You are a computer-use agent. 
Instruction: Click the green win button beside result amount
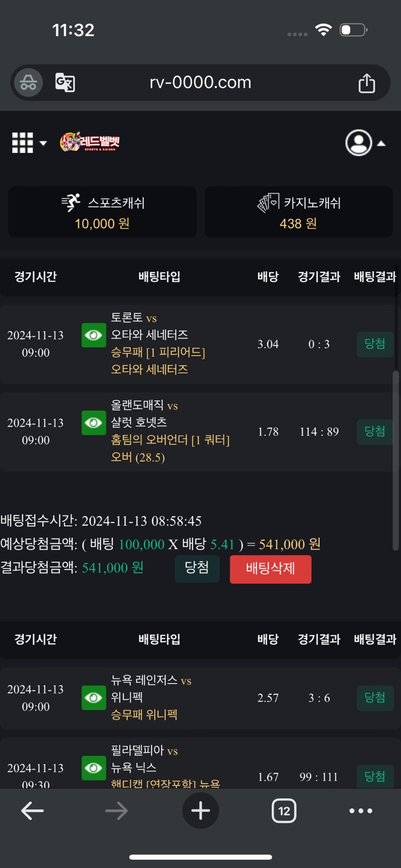(x=197, y=568)
